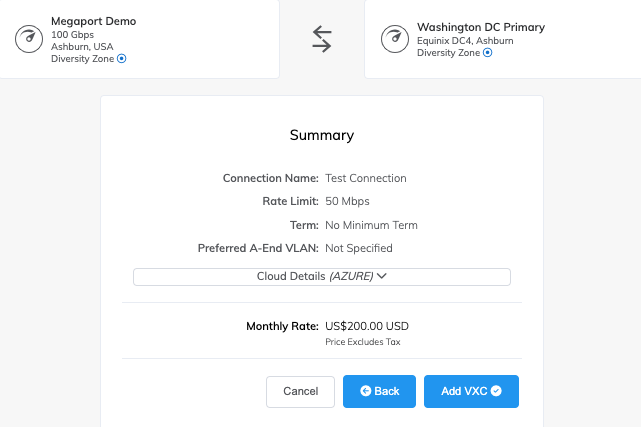This screenshot has width=641, height=427.
Task: Select the Megaport Demo port card
Action: (139, 39)
